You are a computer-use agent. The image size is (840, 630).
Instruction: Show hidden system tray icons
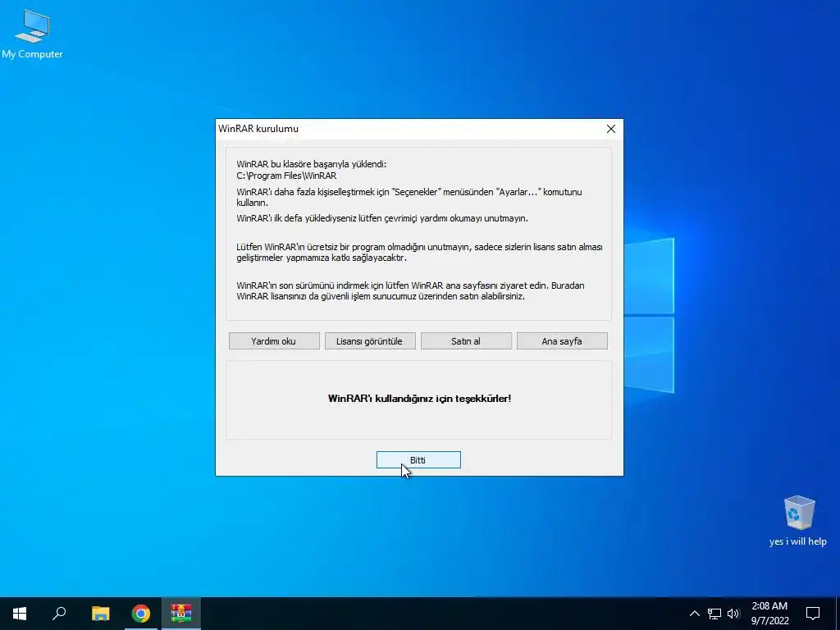coord(694,614)
